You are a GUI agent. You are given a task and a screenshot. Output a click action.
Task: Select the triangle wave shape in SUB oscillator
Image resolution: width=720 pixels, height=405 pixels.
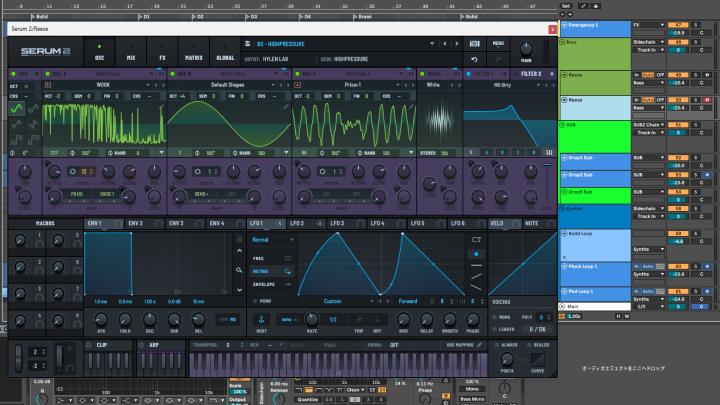pyautogui.click(x=17, y=124)
